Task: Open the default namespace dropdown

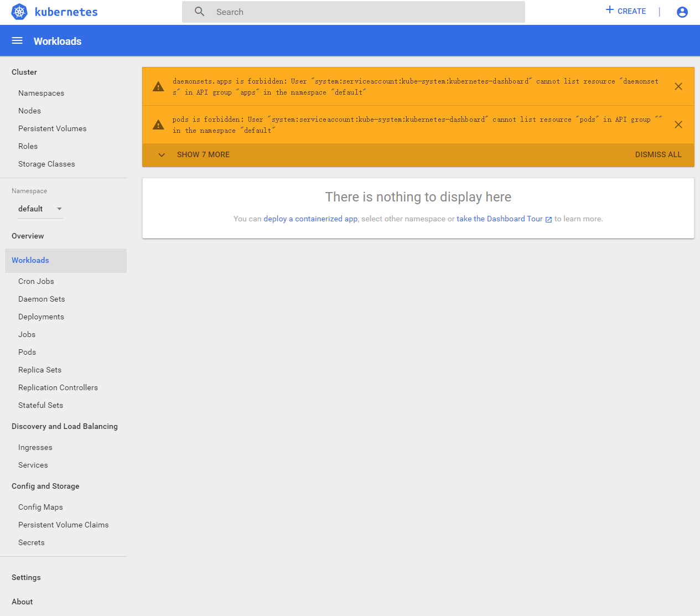Action: [x=40, y=209]
